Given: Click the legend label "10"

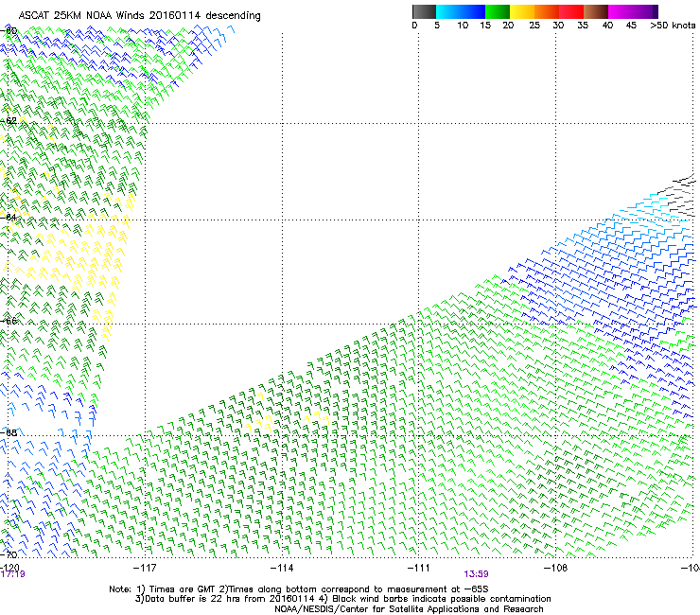Looking at the screenshot, I should tap(463, 26).
